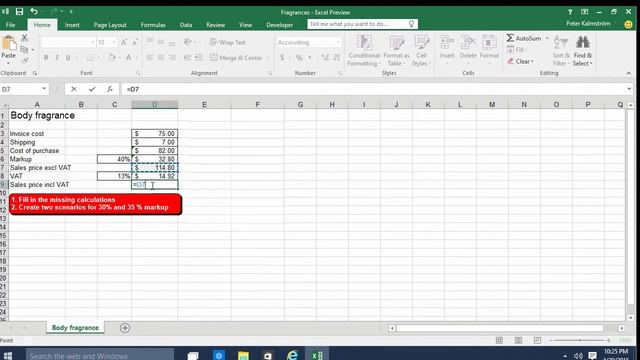Image resolution: width=640 pixels, height=360 pixels.
Task: Open Internet Explorer from the taskbar
Action: [292, 355]
